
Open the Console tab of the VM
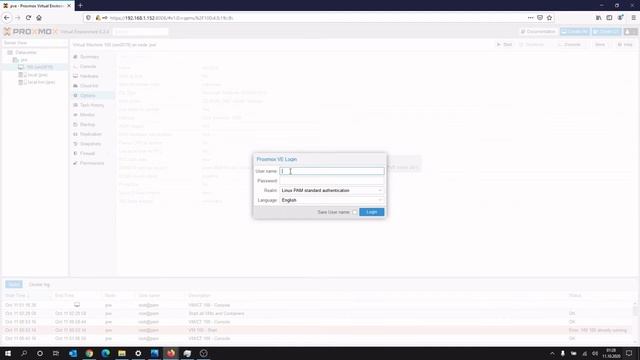tap(88, 67)
